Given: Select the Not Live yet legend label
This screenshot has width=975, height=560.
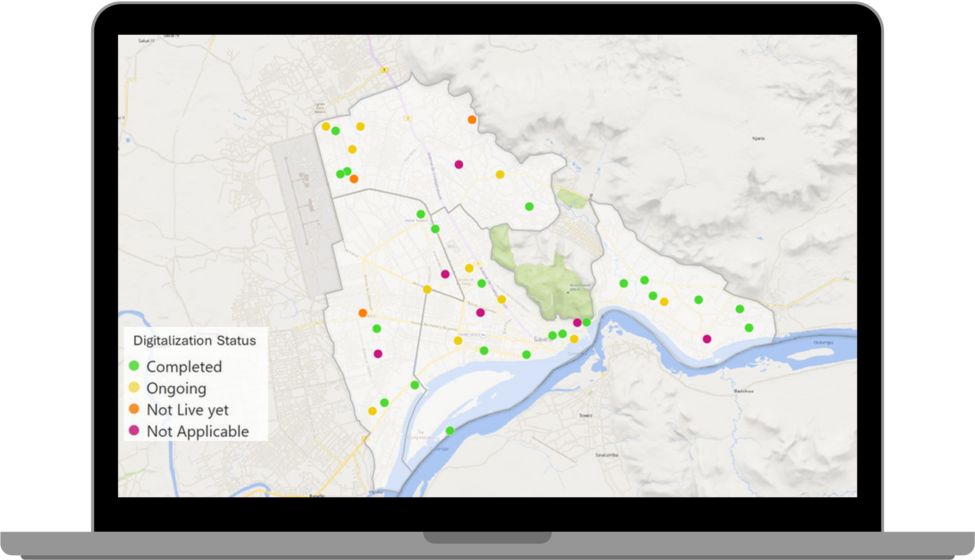Looking at the screenshot, I should [188, 409].
